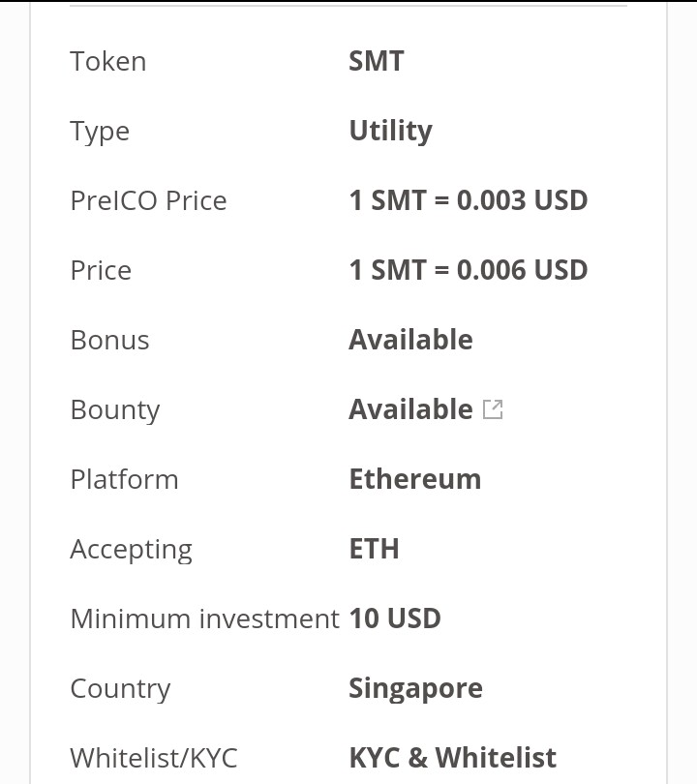
Task: Click the 10 USD minimum investment value
Action: tap(395, 618)
